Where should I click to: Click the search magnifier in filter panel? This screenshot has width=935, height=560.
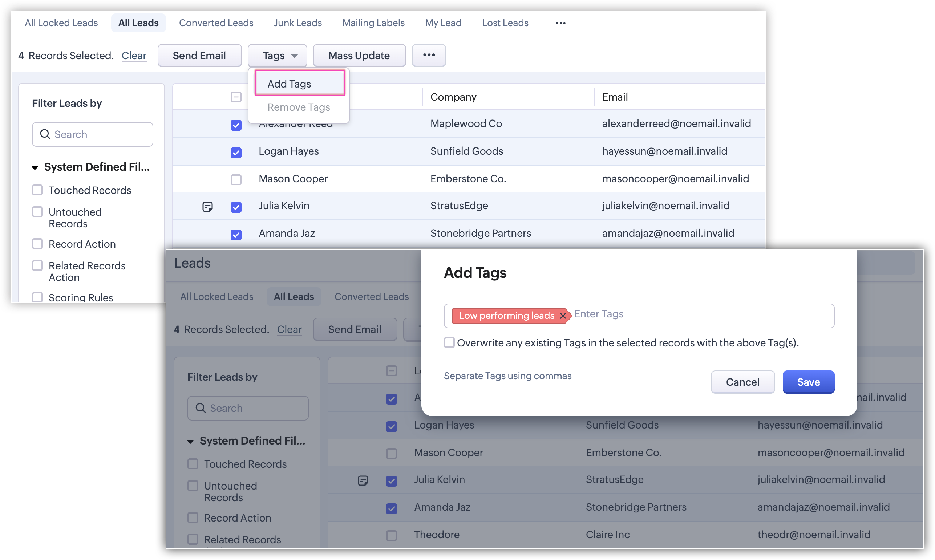[45, 134]
